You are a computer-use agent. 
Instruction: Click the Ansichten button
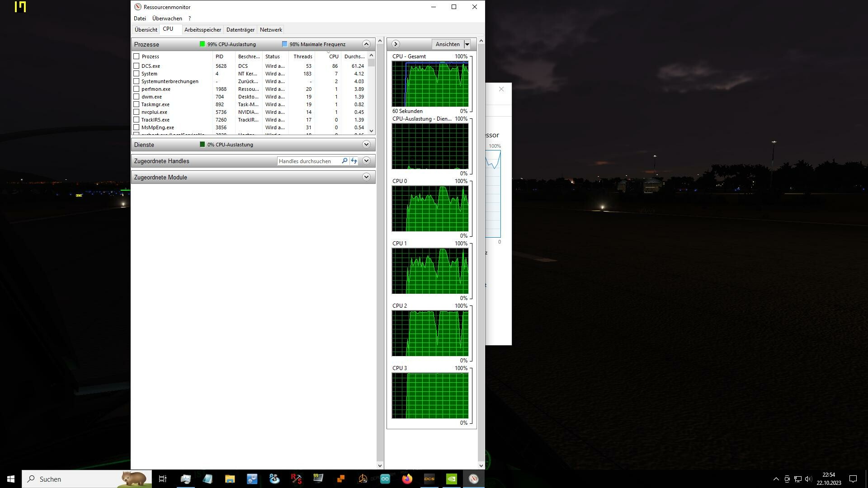pos(448,44)
